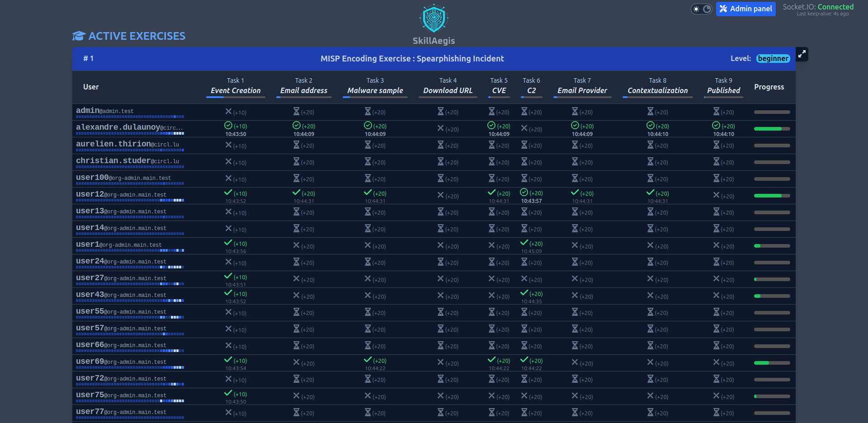This screenshot has height=423, width=868.
Task: Click the Socket.IO Connected status
Action: tap(818, 7)
